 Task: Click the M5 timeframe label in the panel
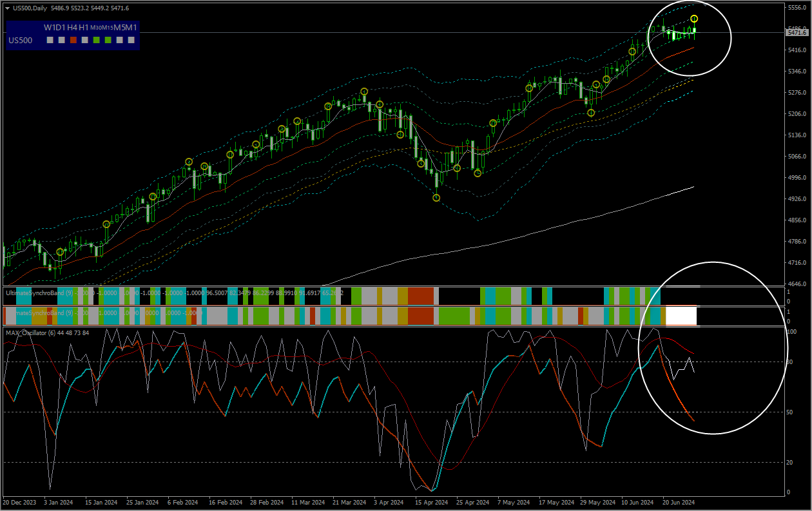point(119,28)
